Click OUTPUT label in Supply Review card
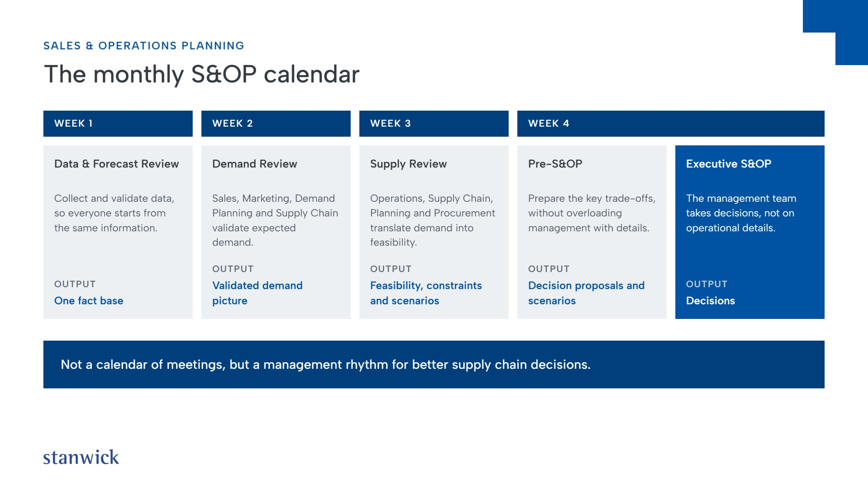The height and width of the screenshot is (499, 868). (391, 269)
